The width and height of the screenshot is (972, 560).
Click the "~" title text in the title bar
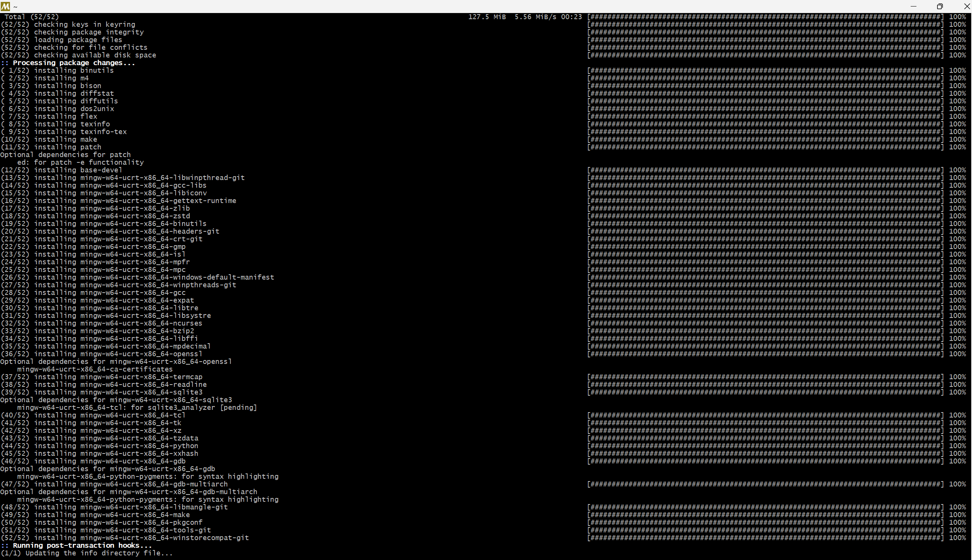tap(15, 6)
